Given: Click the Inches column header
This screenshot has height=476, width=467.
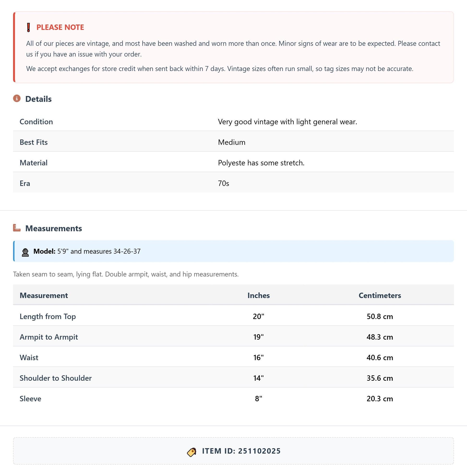Looking at the screenshot, I should 258,295.
